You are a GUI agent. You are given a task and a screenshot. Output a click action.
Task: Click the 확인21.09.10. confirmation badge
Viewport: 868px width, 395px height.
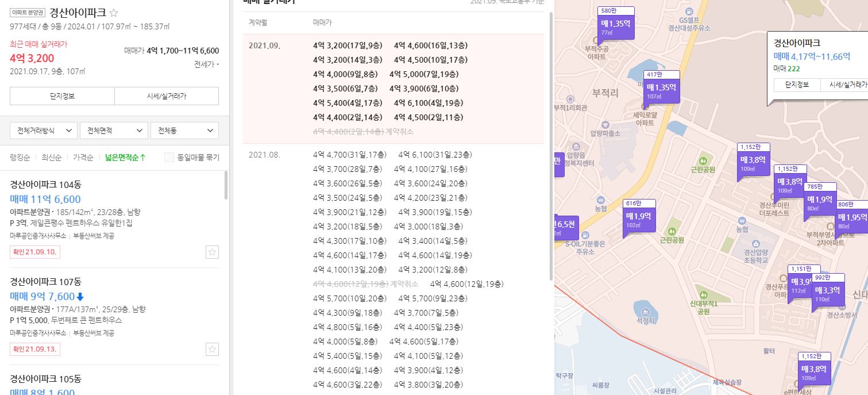tap(35, 252)
